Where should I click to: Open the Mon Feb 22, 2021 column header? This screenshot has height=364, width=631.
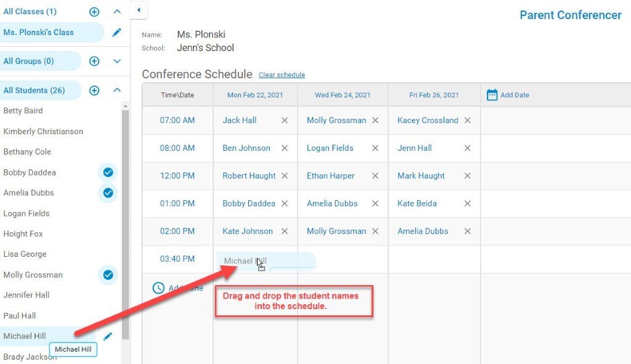(x=255, y=95)
